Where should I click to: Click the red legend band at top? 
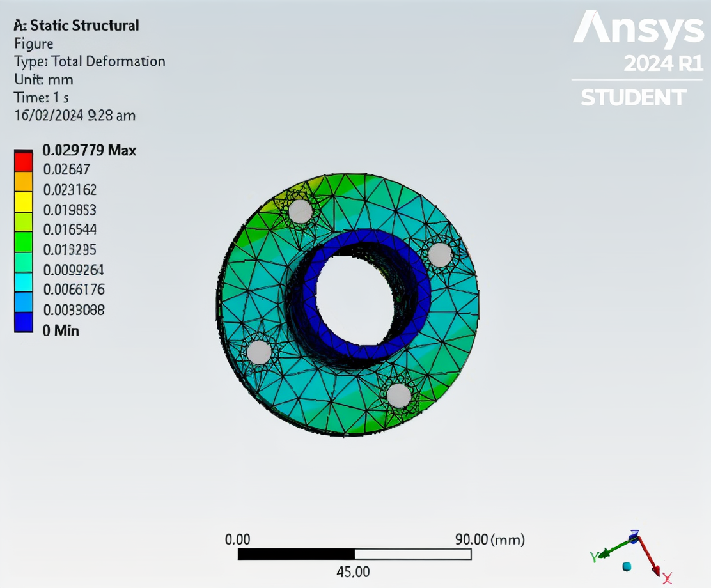(24, 162)
